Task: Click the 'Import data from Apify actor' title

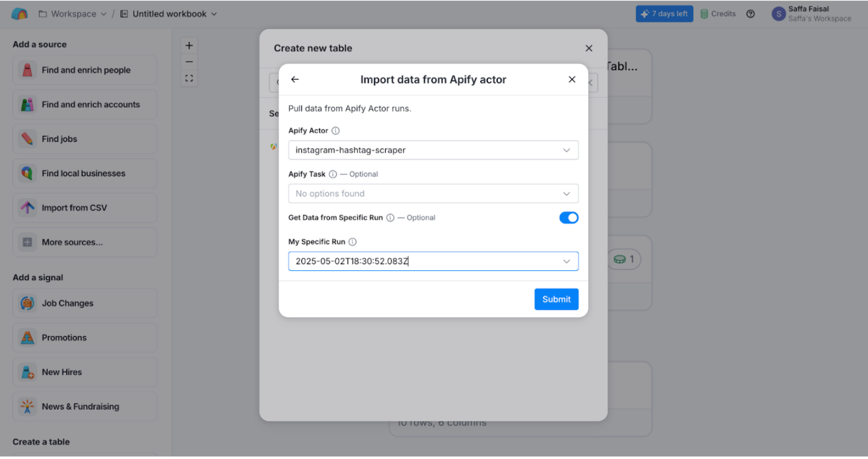Action: pos(433,80)
